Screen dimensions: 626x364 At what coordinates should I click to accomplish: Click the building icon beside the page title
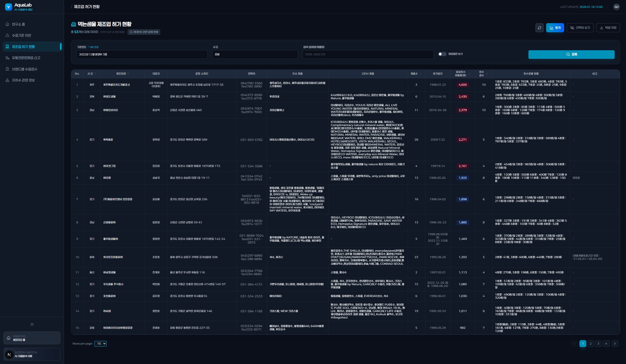(73, 24)
